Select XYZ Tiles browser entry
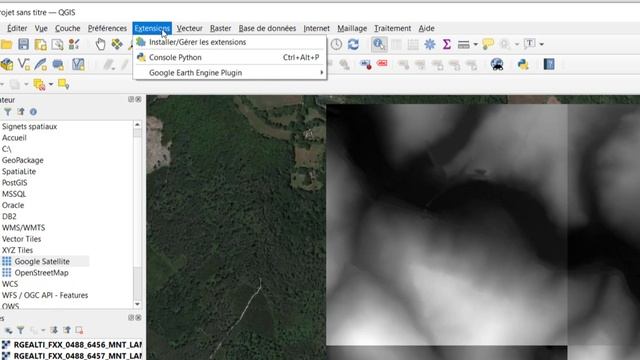Viewport: 640px width, 360px height. click(x=17, y=250)
